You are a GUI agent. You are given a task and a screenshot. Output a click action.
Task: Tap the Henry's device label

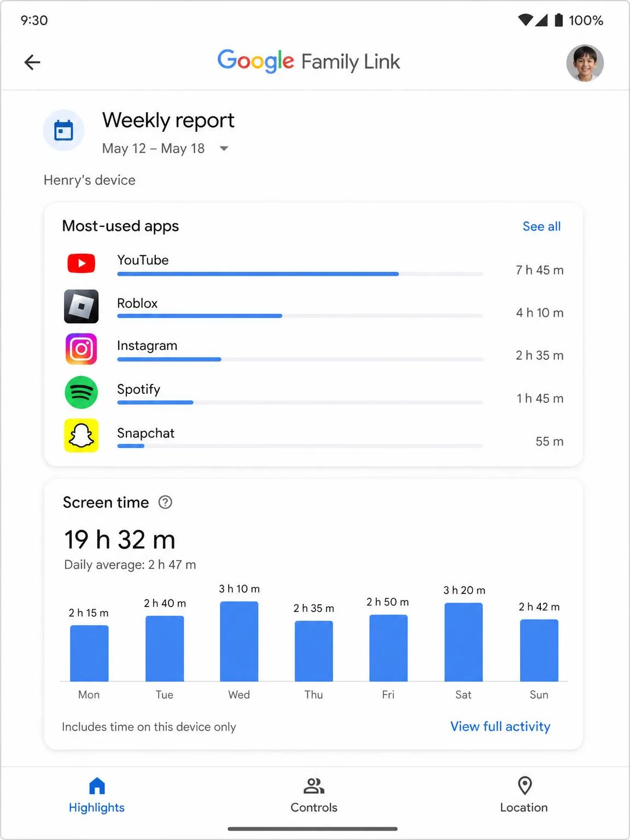point(90,180)
